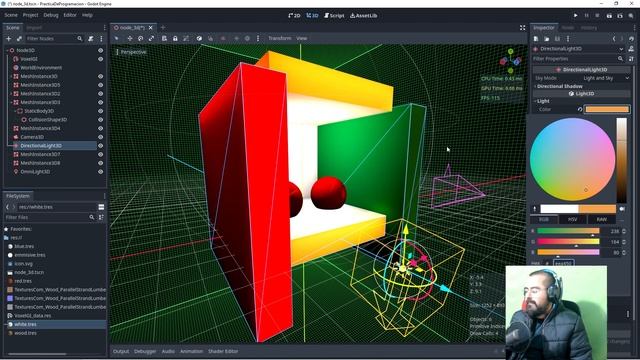
Task: Hide MeshInstance3D7 with eye icon
Action: pyautogui.click(x=100, y=154)
